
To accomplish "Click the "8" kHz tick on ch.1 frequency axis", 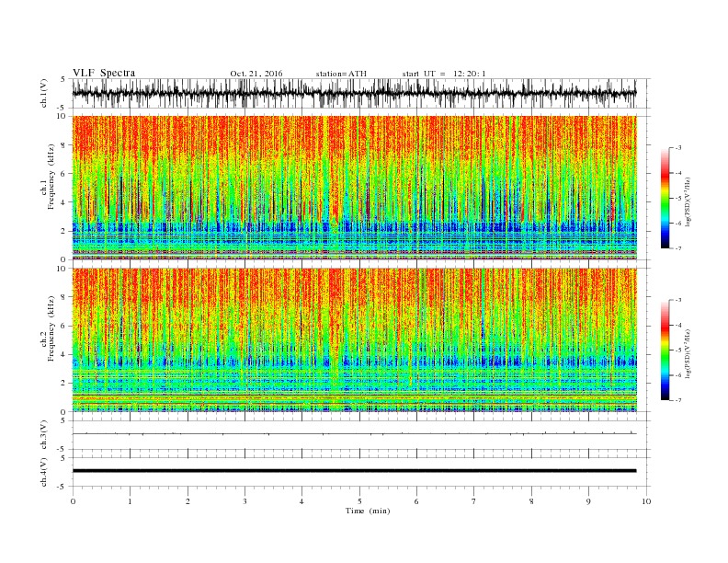I will [x=64, y=145].
